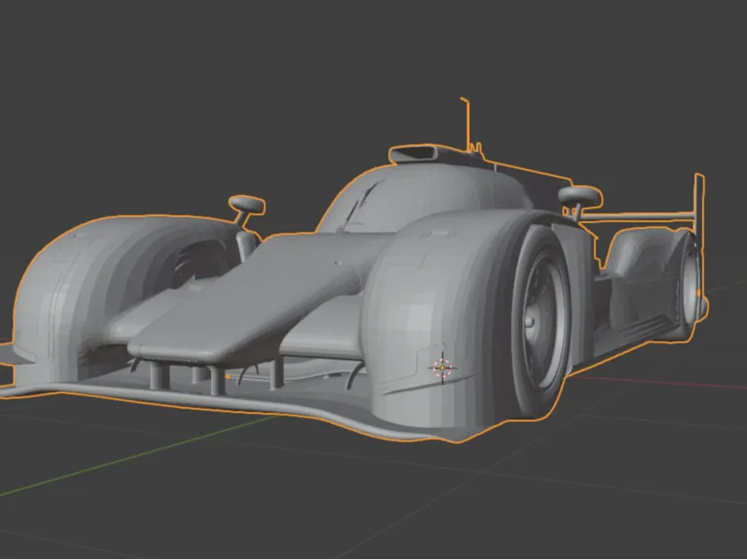Click the roof air intake scoop
Viewport: 747px width, 560px height.
(416, 155)
